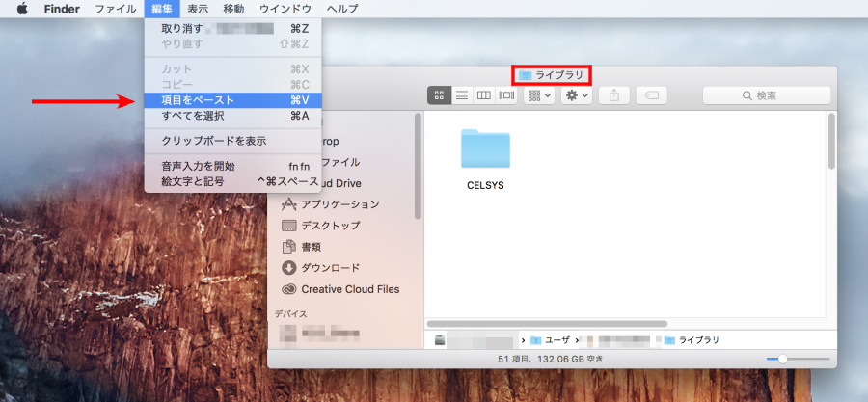This screenshot has height=402, width=868.
Task: Click the ライブラリ folder in path bar
Action: [x=692, y=340]
